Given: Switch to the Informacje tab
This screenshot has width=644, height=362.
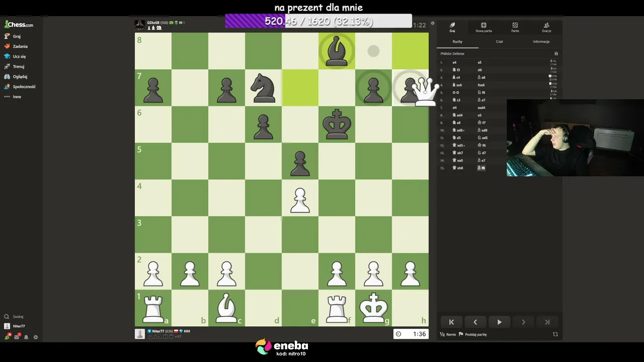Looking at the screenshot, I should pos(541,42).
